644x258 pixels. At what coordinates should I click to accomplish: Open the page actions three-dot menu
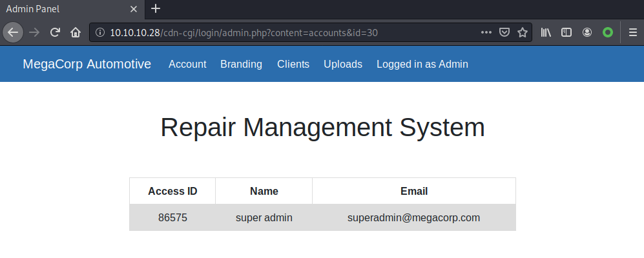pyautogui.click(x=487, y=32)
